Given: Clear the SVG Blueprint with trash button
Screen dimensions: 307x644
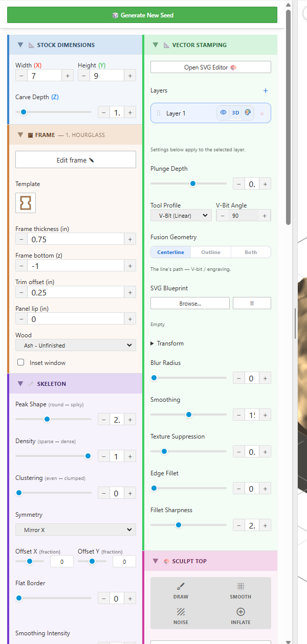Looking at the screenshot, I should pos(252,303).
